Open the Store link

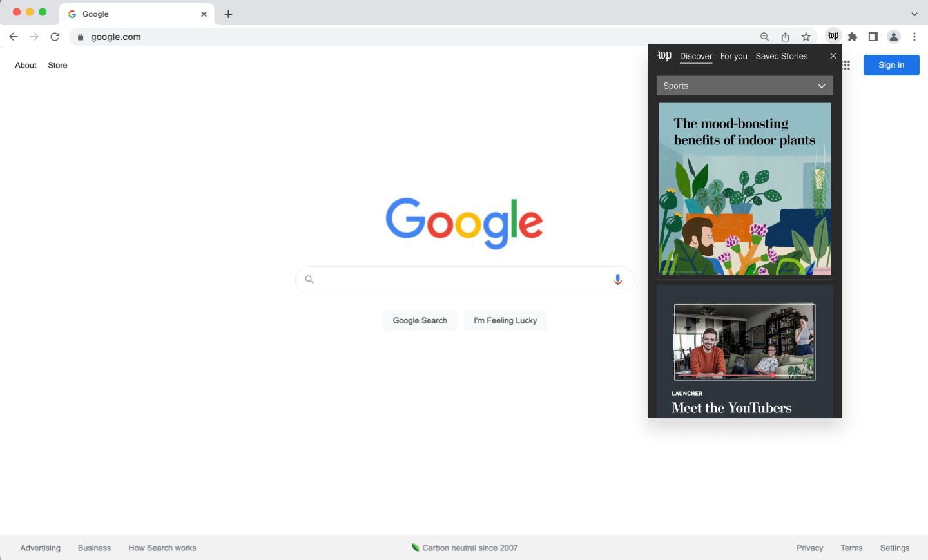tap(57, 65)
